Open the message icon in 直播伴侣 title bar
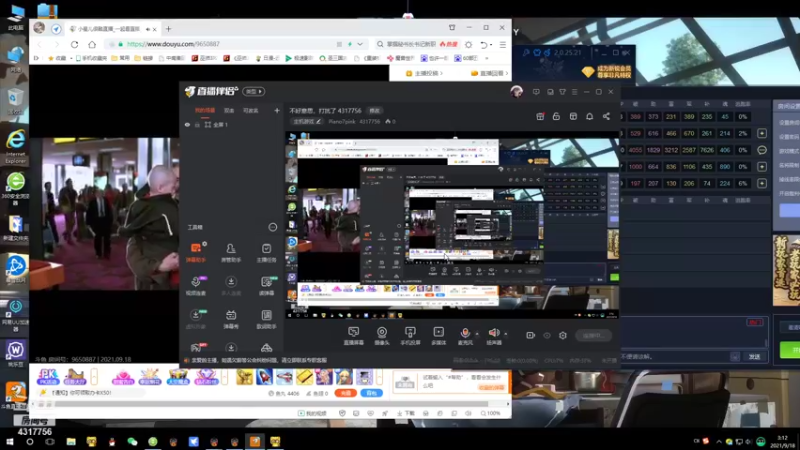 click(x=536, y=92)
